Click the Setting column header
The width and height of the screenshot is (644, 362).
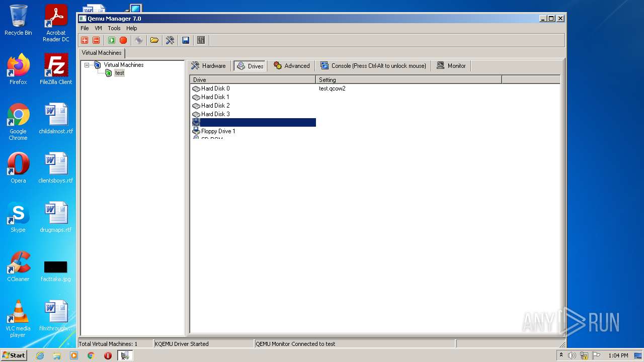click(409, 79)
